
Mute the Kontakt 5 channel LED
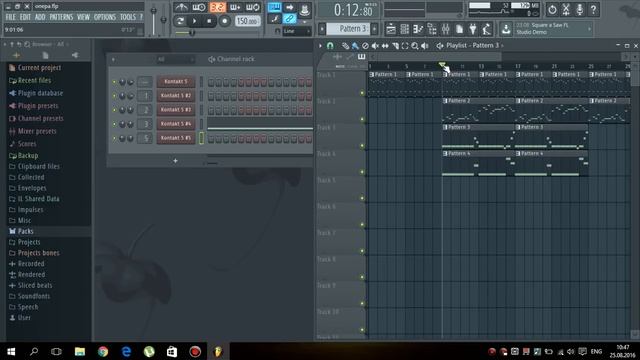click(x=114, y=82)
